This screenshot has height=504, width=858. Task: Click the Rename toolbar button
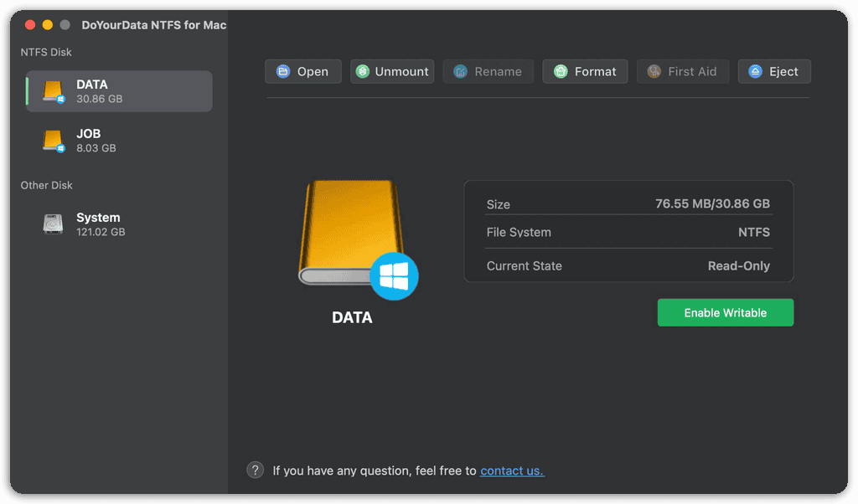coord(488,72)
